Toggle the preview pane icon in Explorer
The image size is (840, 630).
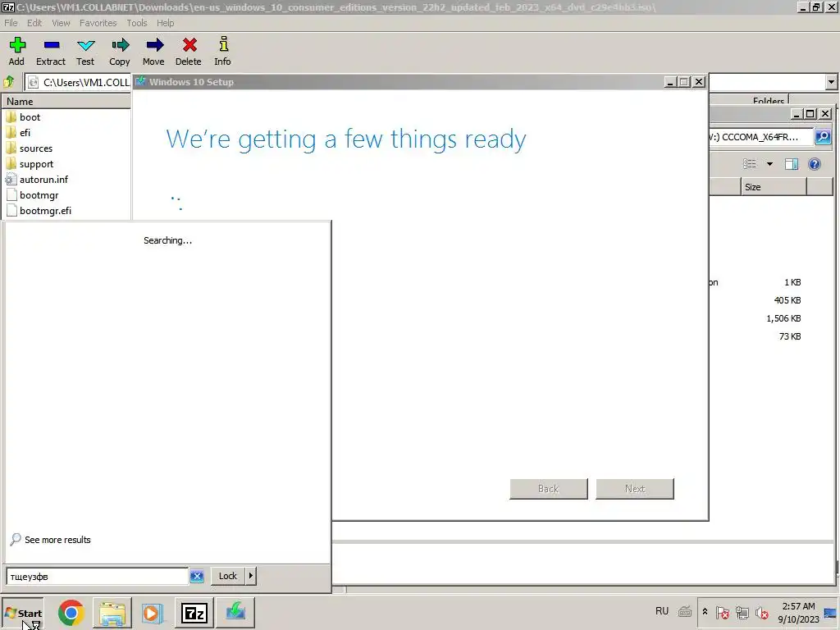pyautogui.click(x=792, y=164)
